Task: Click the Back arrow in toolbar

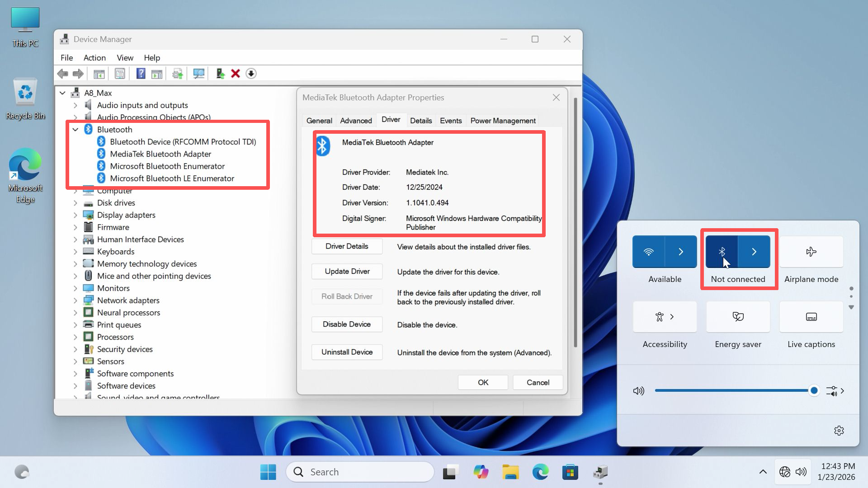Action: click(x=63, y=74)
